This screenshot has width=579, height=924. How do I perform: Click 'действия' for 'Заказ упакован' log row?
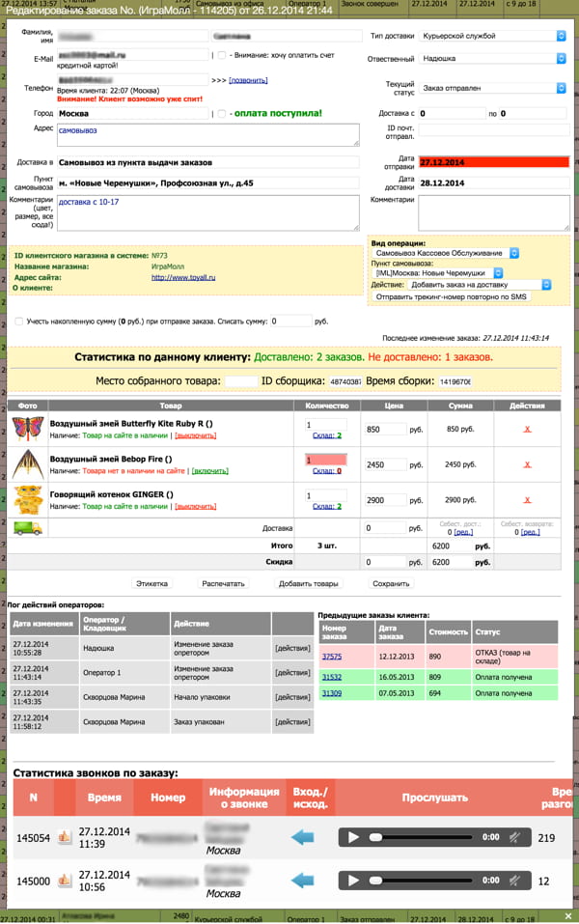point(292,722)
